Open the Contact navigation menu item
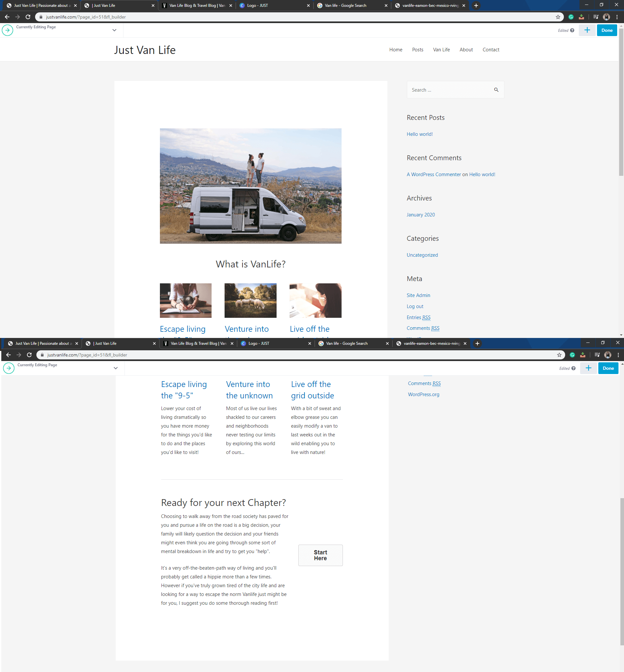The image size is (624, 672). (x=491, y=50)
